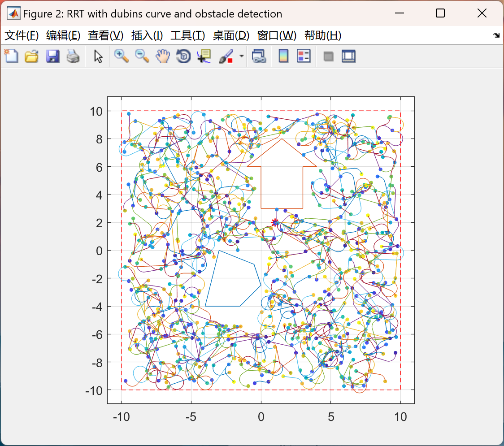Open the 工具(T) menu

click(188, 35)
